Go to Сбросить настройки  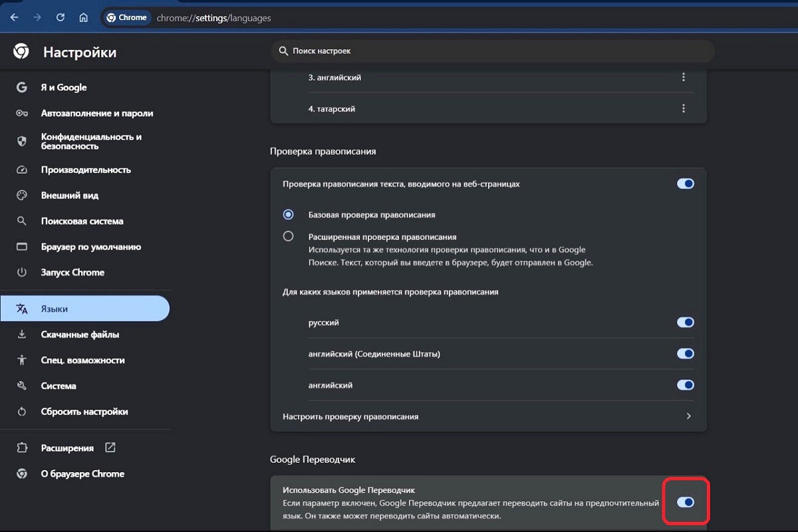coord(85,412)
